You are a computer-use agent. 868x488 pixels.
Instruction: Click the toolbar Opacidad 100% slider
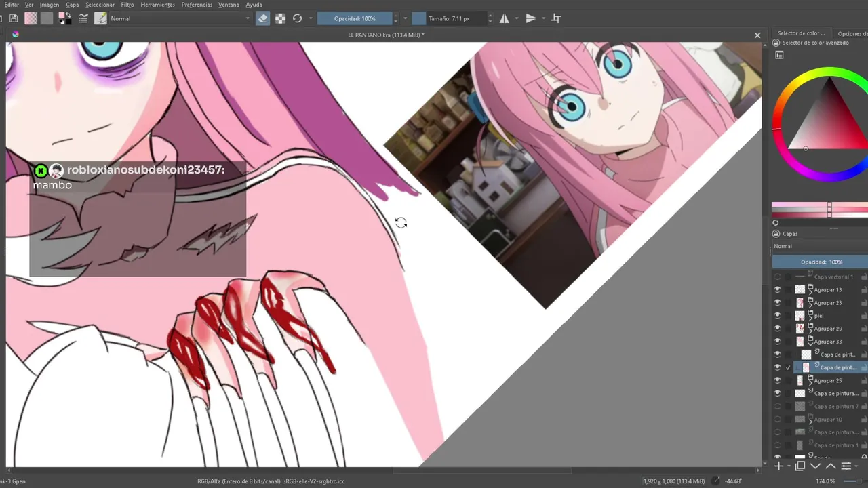pyautogui.click(x=355, y=18)
